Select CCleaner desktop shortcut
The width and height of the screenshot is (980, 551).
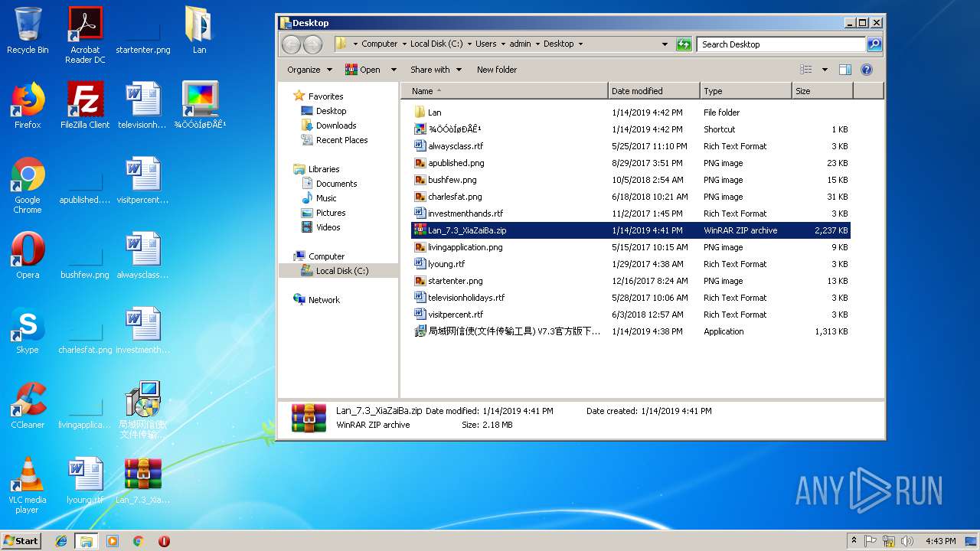coord(28,406)
